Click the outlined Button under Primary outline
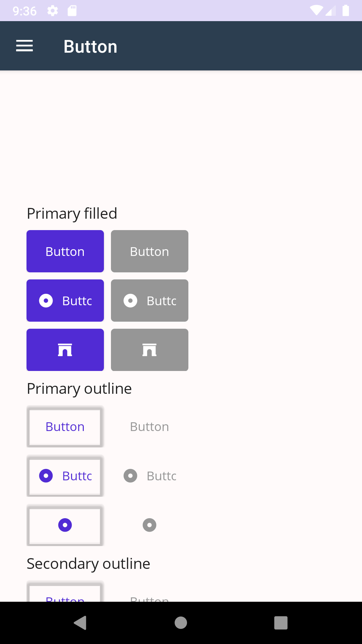This screenshot has width=362, height=644. pyautogui.click(x=65, y=427)
